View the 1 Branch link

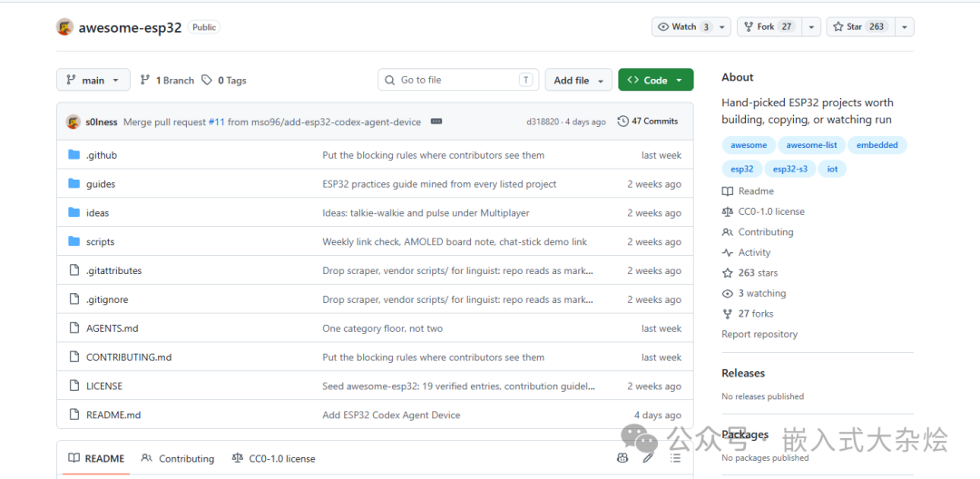click(167, 80)
